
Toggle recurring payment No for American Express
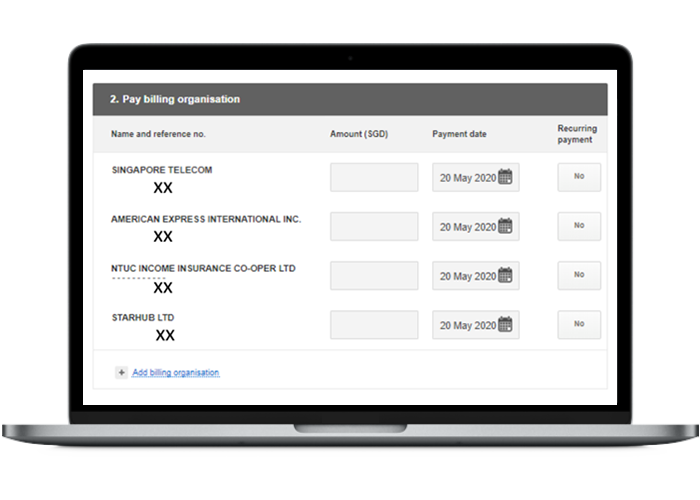[x=579, y=226]
